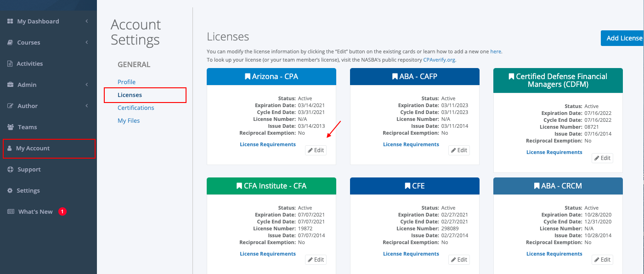Click the Activities document icon
Image resolution: width=644 pixels, height=274 pixels.
[10, 63]
